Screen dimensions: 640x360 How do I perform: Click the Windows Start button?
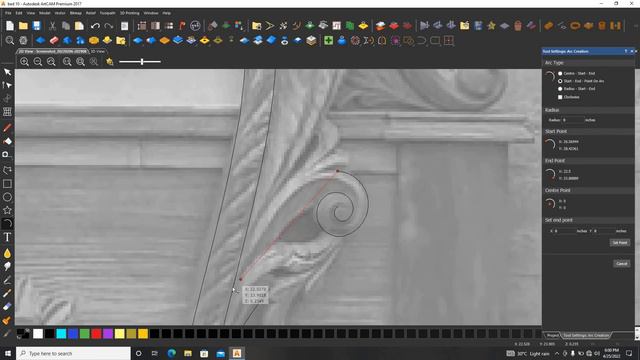tap(8, 353)
